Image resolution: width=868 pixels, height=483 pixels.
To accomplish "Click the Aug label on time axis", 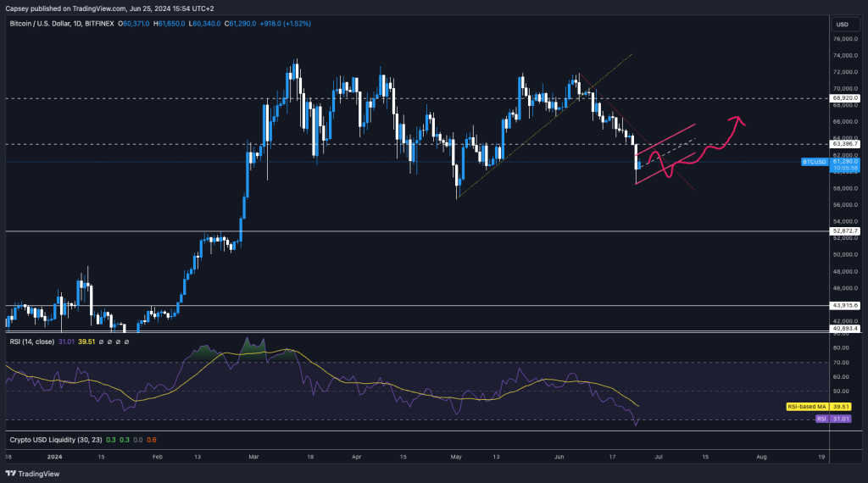I will 762,457.
